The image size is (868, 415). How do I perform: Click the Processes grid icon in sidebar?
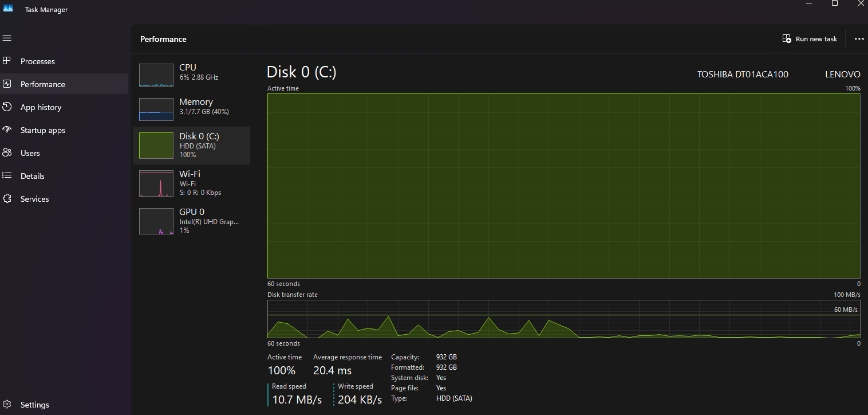coord(7,61)
